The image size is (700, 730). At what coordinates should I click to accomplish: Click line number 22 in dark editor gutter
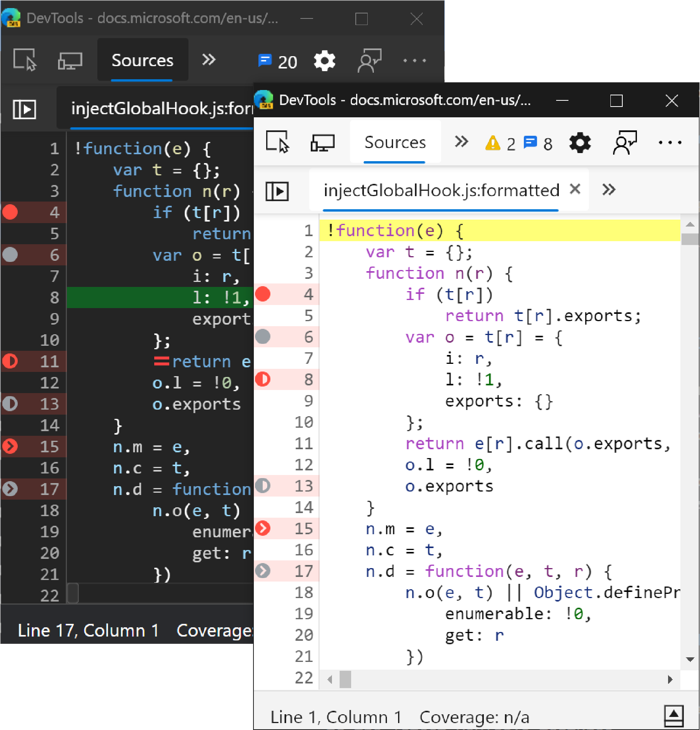point(50,595)
